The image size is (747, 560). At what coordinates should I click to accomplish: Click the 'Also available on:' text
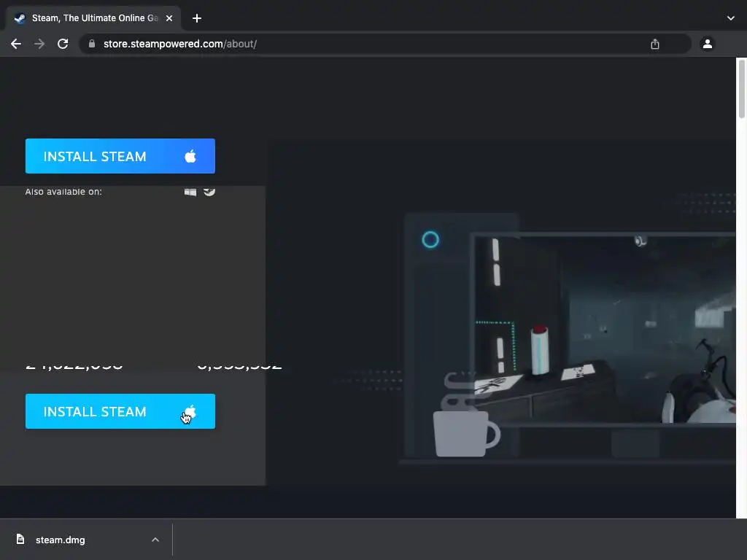tap(63, 192)
